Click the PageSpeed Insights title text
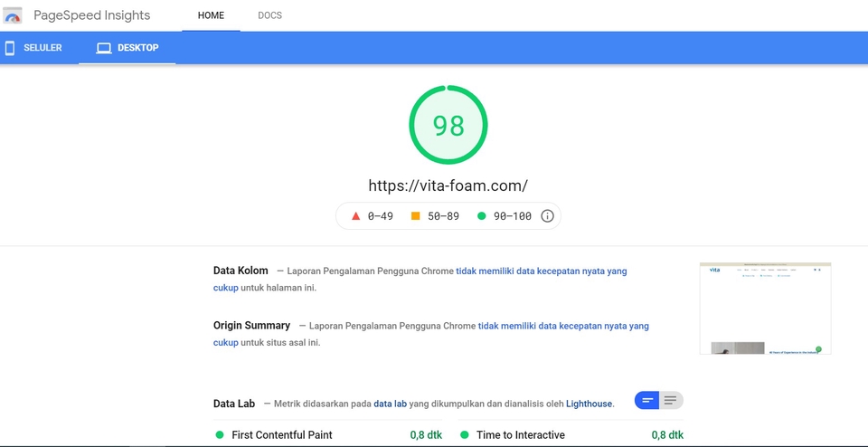This screenshot has height=447, width=868. pyautogui.click(x=92, y=15)
